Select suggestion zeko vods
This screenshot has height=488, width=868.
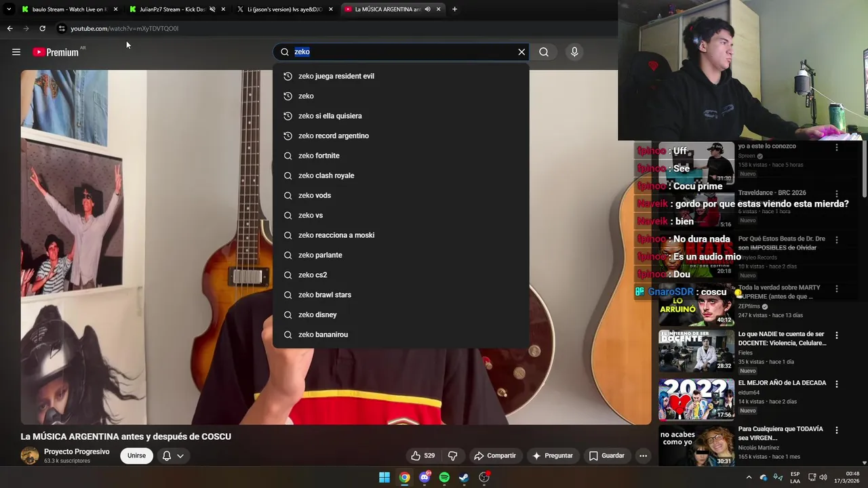point(401,195)
